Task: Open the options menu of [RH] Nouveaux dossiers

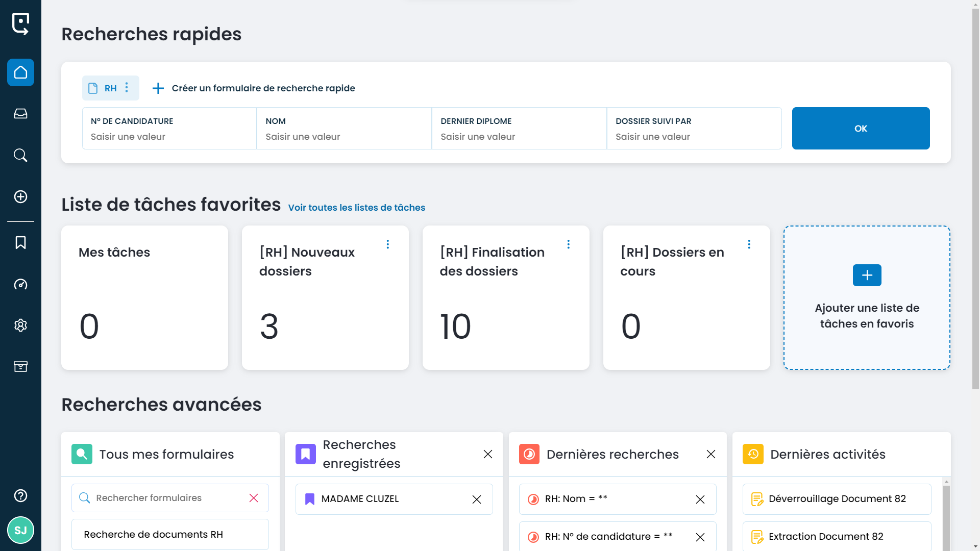Action: (x=388, y=244)
